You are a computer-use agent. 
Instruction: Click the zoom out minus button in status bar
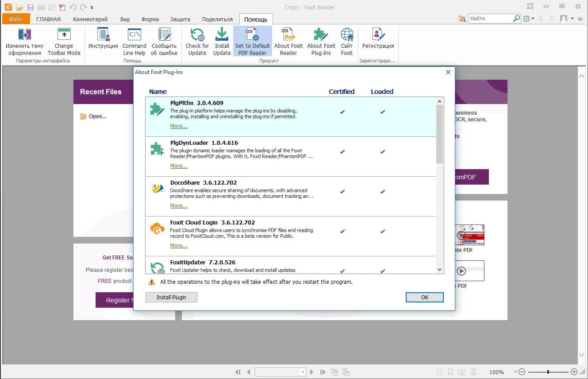coord(522,372)
